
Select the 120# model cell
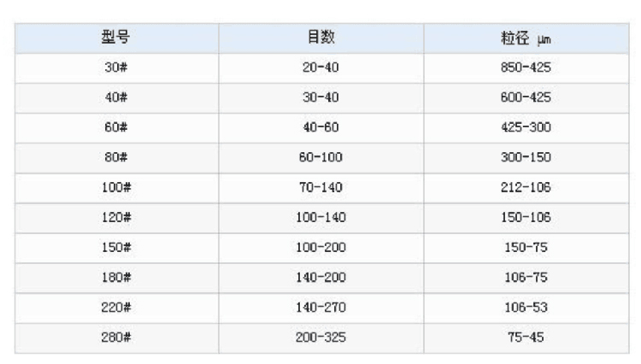coord(116,217)
